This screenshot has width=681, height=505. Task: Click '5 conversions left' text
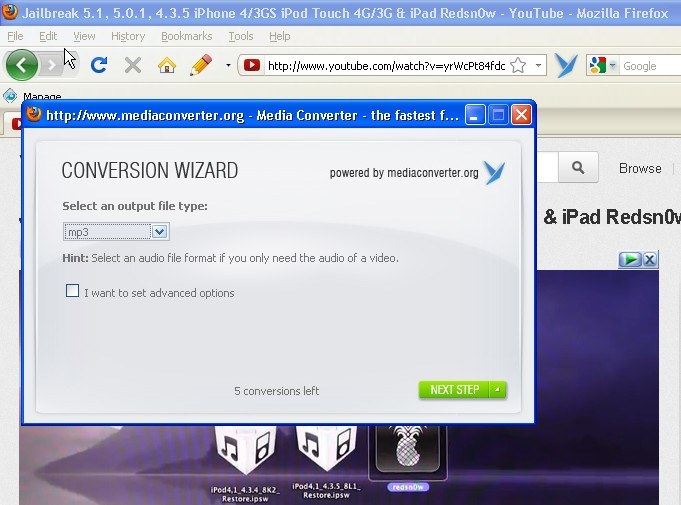[x=277, y=391]
